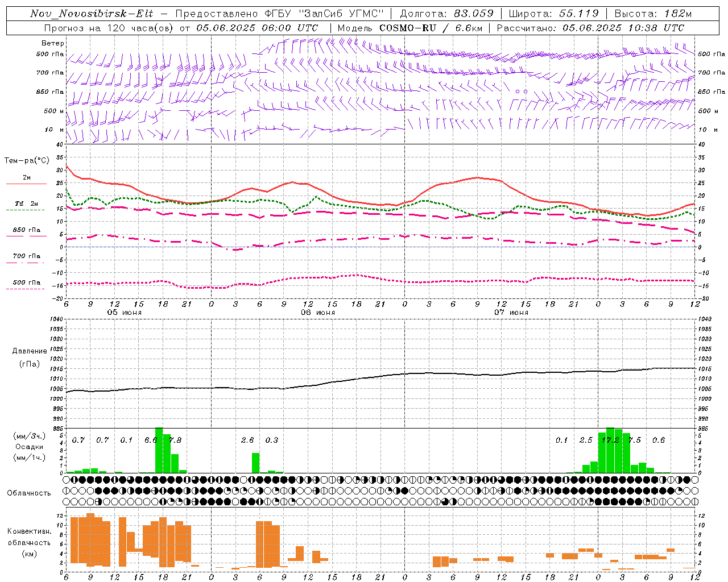
Task: Click the Облачность cloud cover label
Action: pyautogui.click(x=29, y=493)
